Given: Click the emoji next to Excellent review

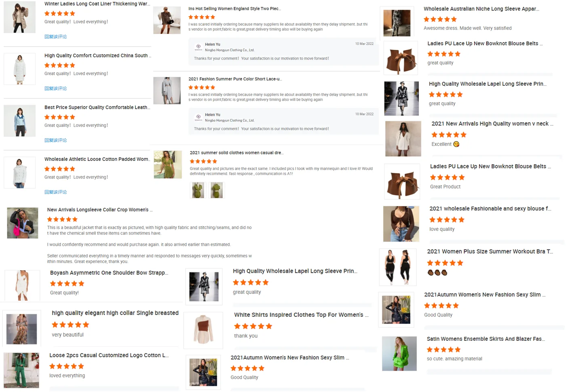Looking at the screenshot, I should (456, 144).
